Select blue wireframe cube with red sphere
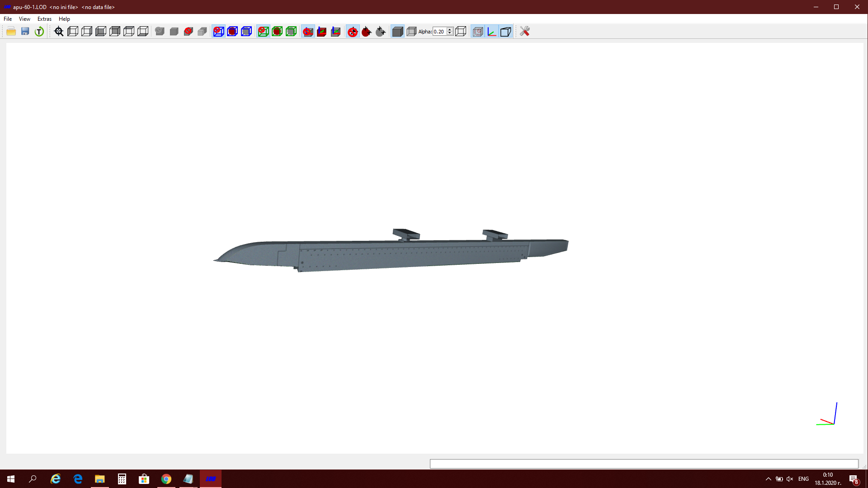868x488 pixels. [232, 31]
